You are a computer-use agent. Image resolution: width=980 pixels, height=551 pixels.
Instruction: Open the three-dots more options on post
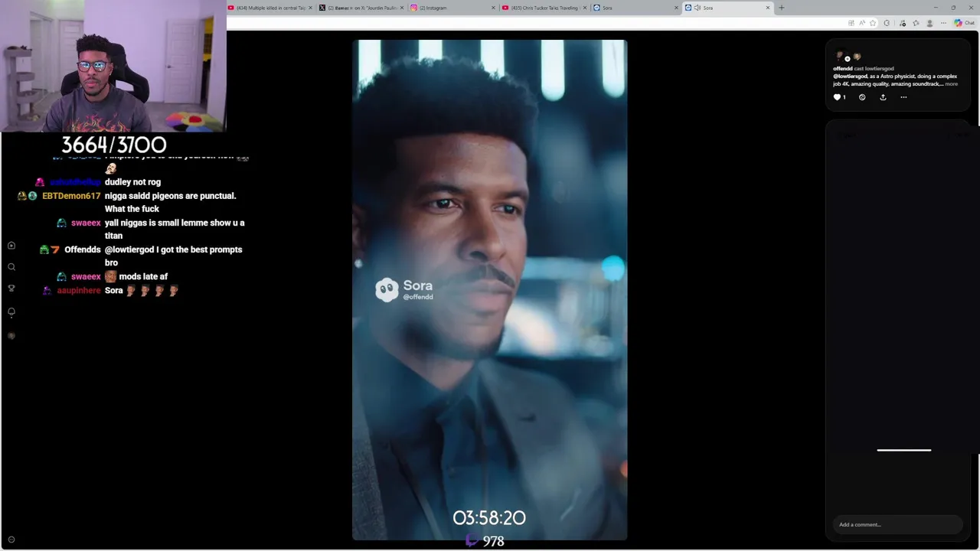point(903,97)
